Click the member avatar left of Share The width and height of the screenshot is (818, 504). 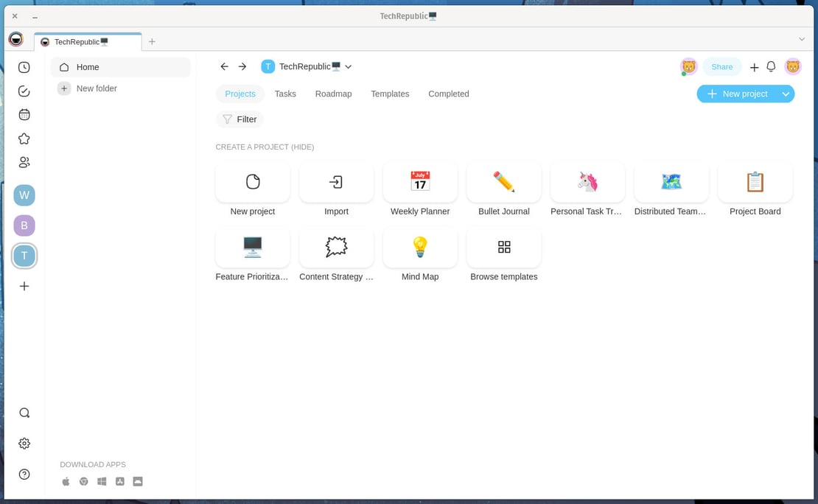point(688,66)
